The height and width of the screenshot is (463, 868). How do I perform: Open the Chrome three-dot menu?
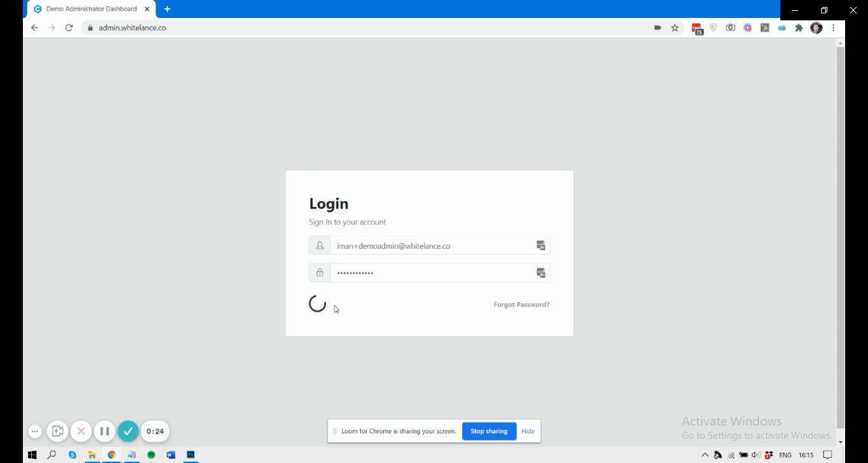point(834,28)
